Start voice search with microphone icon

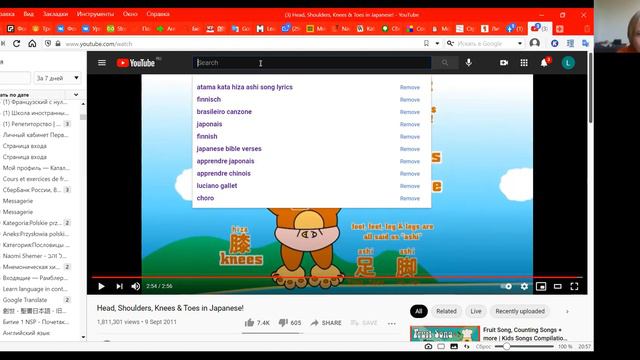point(469,62)
